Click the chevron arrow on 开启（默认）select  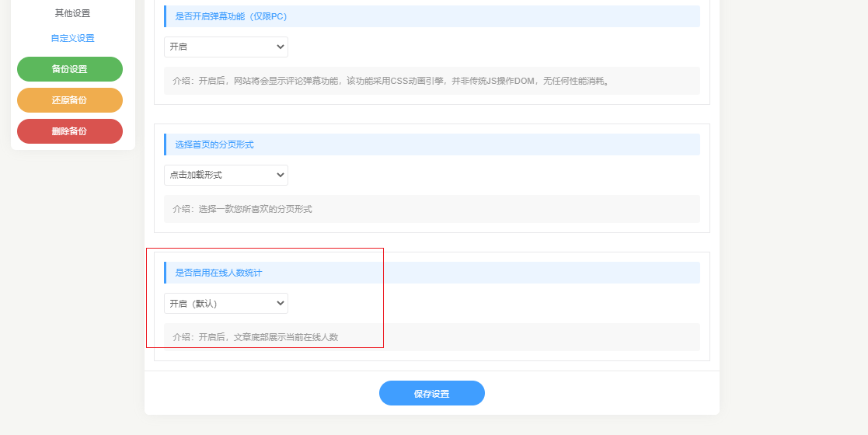281,304
